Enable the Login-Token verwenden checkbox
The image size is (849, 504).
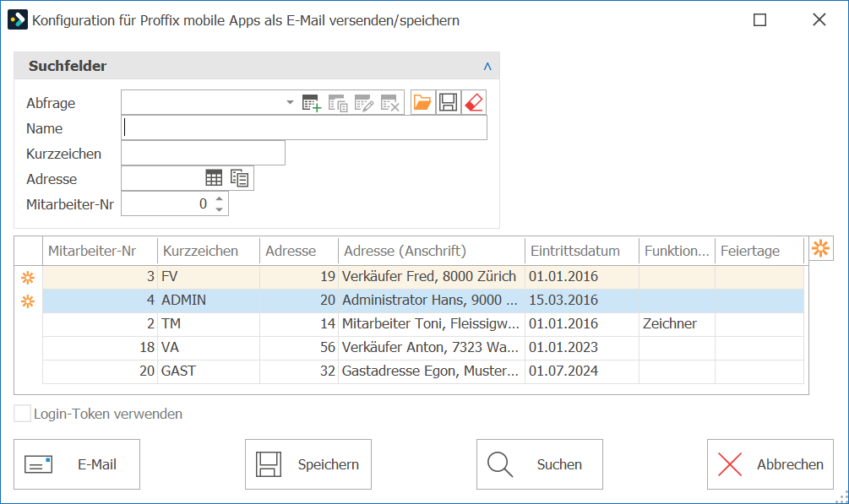[x=22, y=414]
